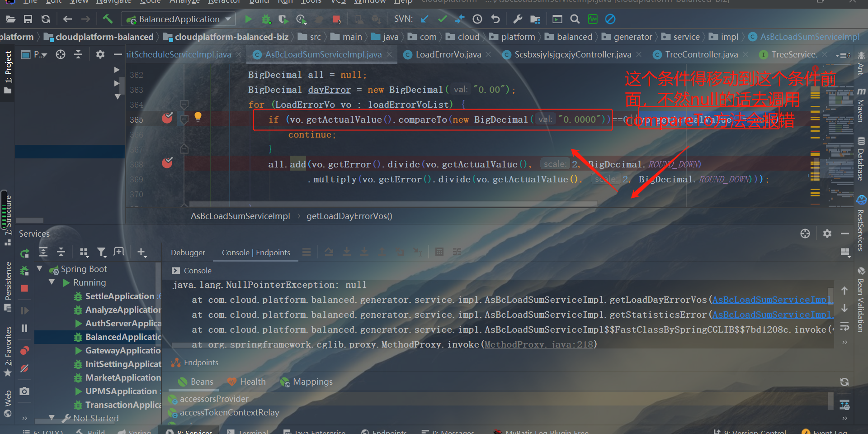
Task: Fold the if block at line 365
Action: pos(184,119)
